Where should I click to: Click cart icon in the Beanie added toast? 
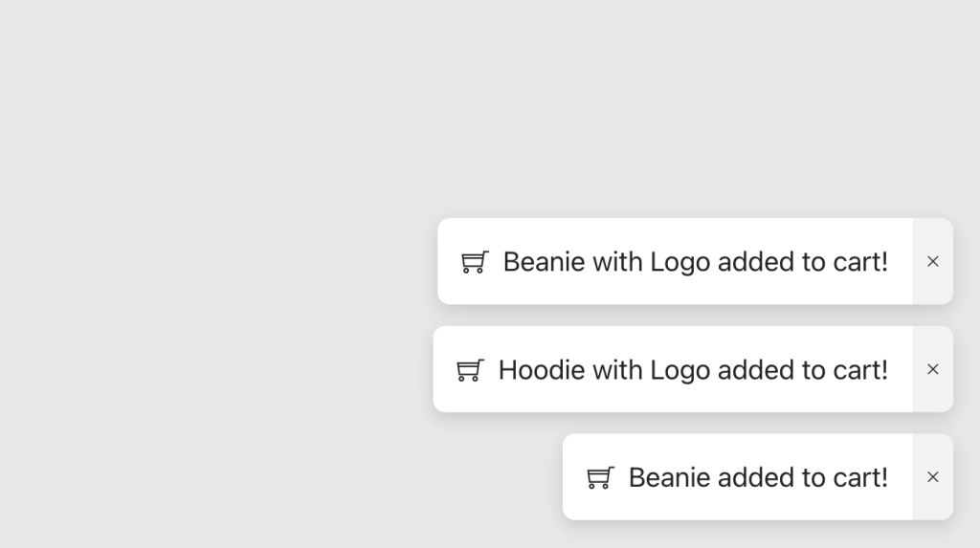click(600, 477)
